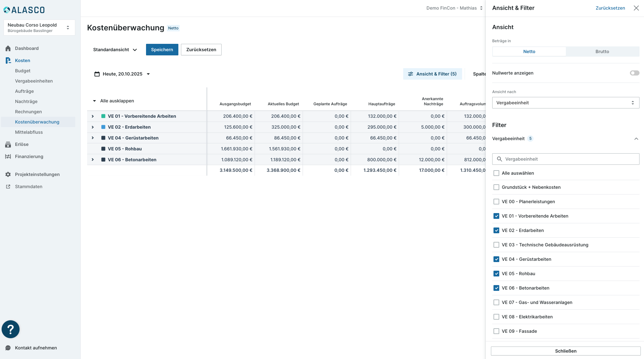
Task: Click the Schließen button
Action: 566,351
